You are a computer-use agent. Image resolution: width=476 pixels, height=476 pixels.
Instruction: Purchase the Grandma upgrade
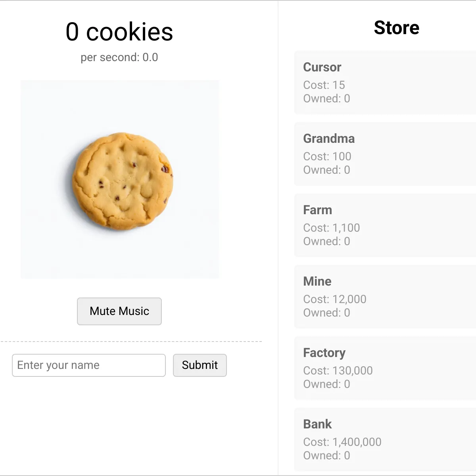(385, 154)
